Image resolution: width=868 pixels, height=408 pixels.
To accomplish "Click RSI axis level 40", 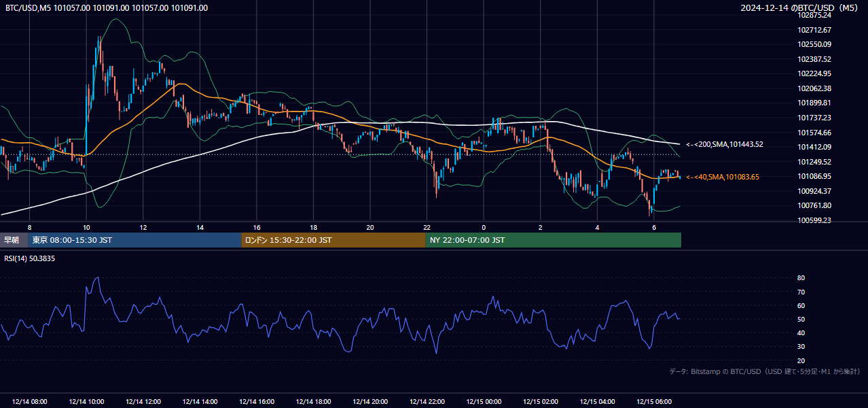I will tap(801, 333).
